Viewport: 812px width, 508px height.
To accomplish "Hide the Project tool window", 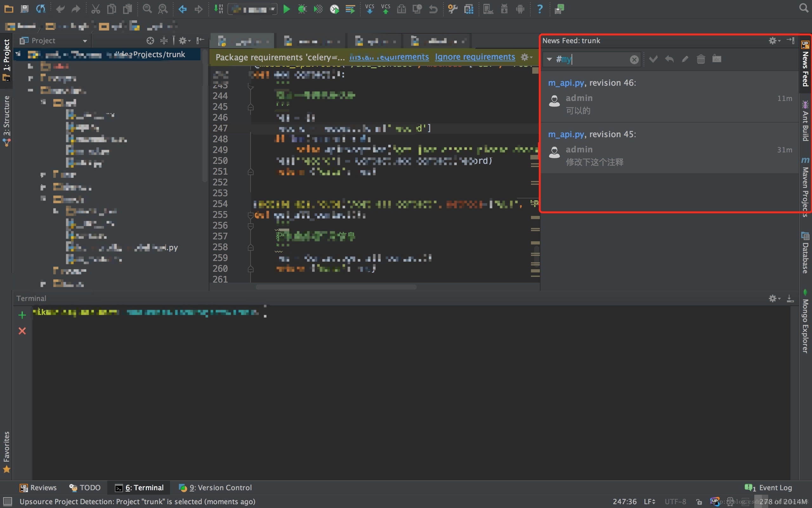I will [x=200, y=41].
